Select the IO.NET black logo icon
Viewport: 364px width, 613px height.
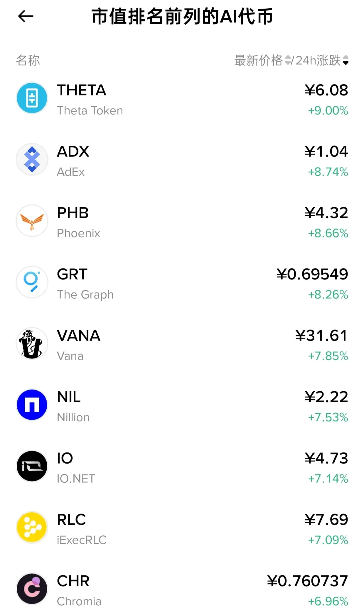coord(32,466)
